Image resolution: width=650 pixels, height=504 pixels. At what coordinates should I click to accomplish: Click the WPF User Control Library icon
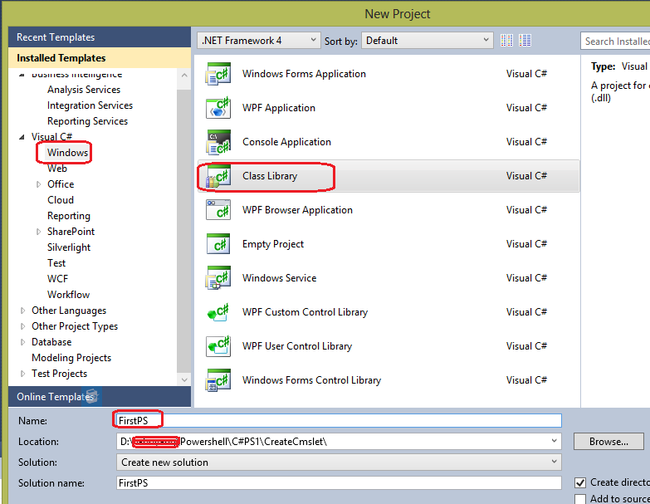pos(218,346)
